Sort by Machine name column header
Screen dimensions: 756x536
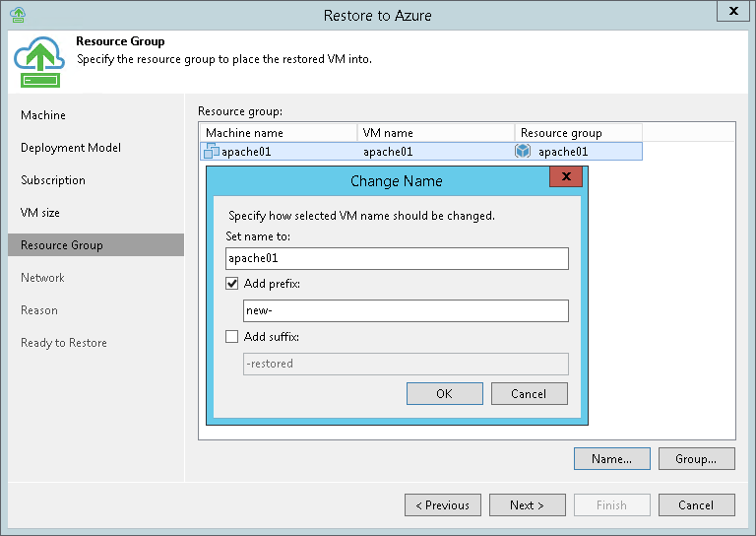pyautogui.click(x=278, y=133)
